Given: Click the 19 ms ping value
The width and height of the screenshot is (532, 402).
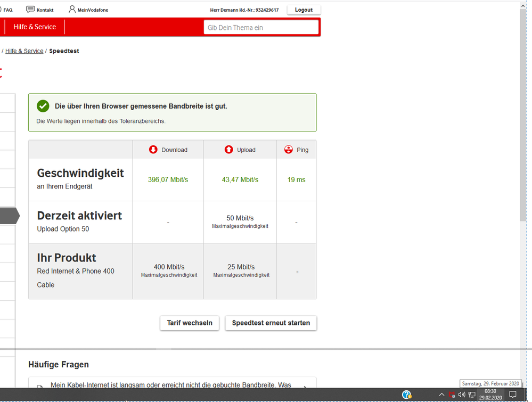Looking at the screenshot, I should tap(297, 180).
